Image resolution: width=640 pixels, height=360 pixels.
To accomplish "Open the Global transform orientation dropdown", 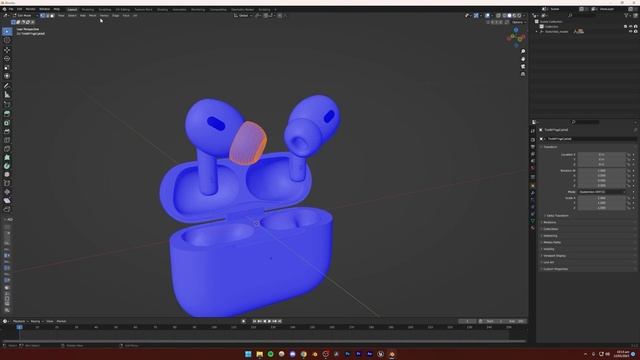I will point(243,16).
